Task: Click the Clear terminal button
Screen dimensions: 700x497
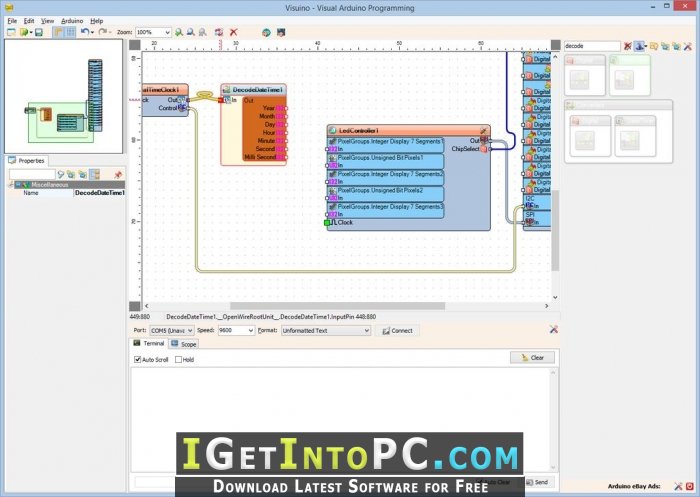Action: pyautogui.click(x=533, y=358)
